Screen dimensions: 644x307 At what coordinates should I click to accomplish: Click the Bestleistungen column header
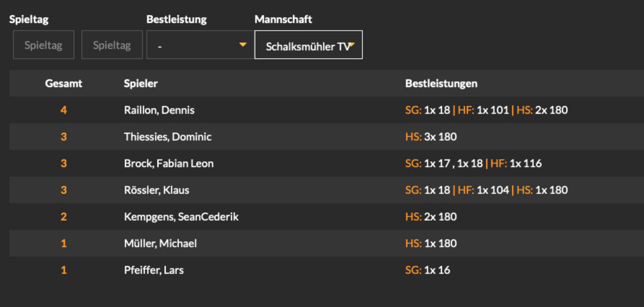pos(441,83)
